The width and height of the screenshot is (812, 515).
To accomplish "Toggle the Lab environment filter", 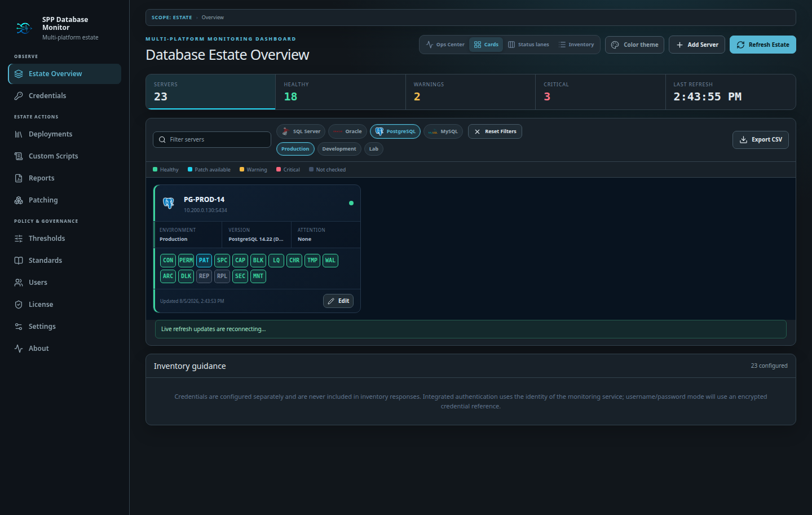I will tap(374, 149).
